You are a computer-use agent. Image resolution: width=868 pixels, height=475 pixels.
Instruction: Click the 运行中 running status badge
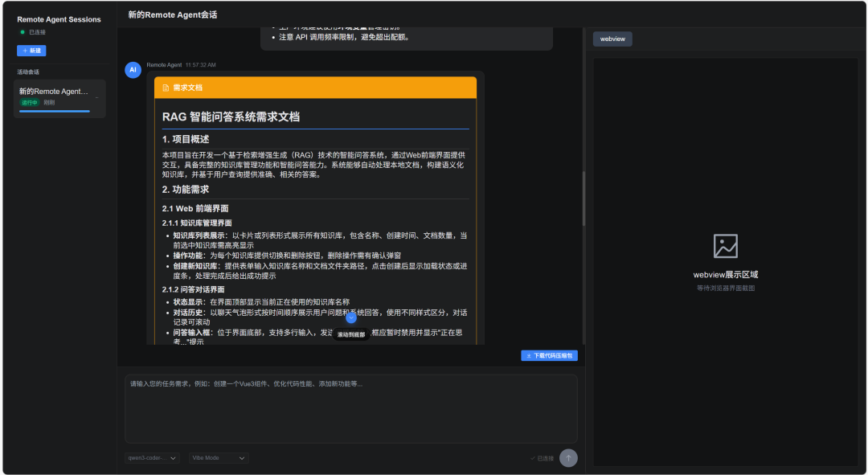tap(30, 103)
